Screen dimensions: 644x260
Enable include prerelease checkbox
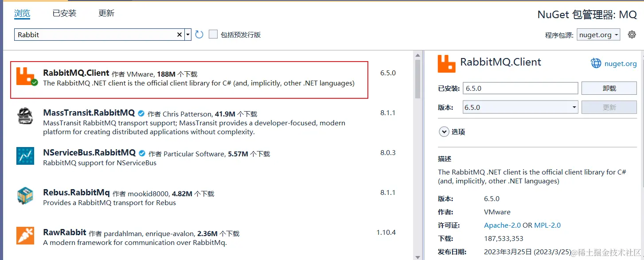213,35
